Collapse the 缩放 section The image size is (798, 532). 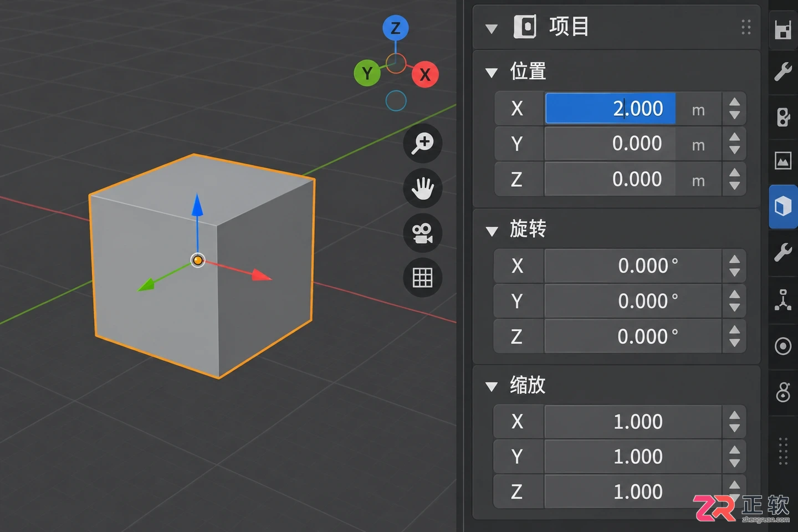click(492, 386)
